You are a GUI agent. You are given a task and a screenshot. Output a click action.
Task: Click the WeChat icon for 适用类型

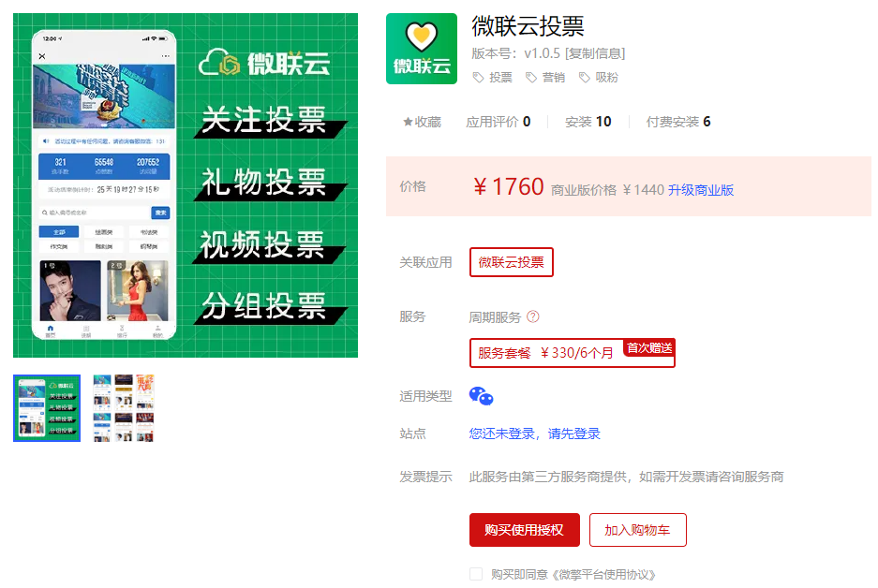(481, 396)
